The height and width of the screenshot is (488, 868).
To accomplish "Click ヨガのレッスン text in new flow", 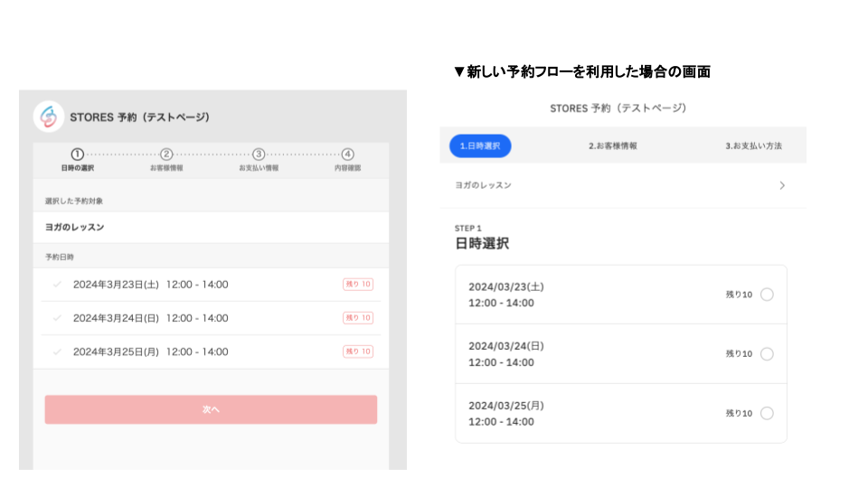I will click(x=483, y=185).
